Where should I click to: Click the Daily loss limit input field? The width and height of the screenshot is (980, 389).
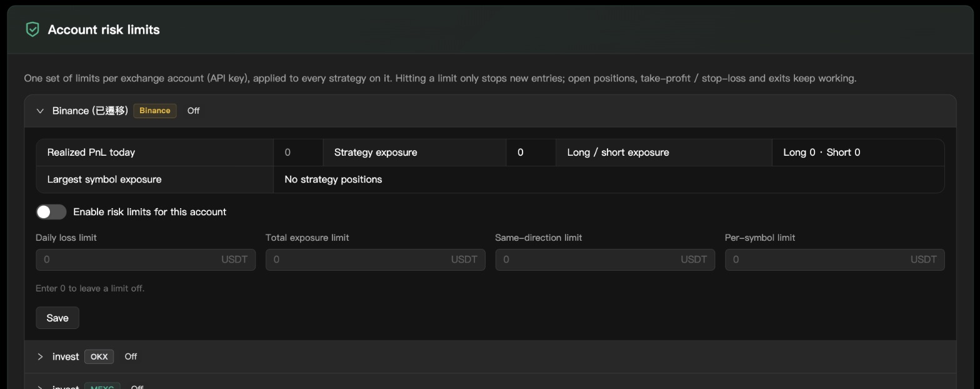(146, 260)
